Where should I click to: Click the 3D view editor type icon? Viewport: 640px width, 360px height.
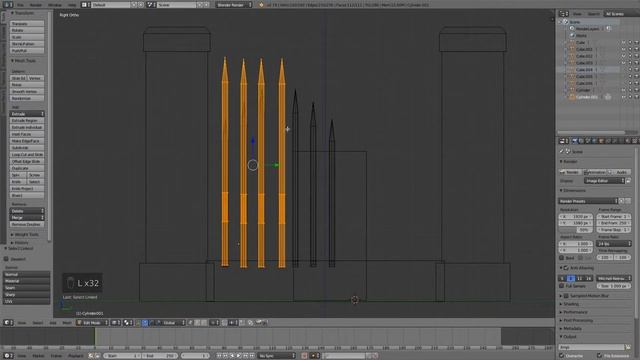[8, 323]
